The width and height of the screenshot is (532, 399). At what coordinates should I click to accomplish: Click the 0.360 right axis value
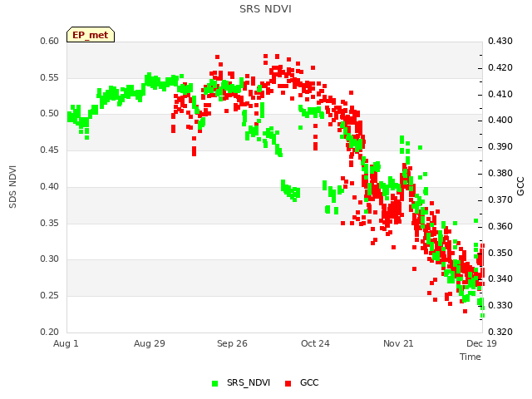tap(500, 226)
